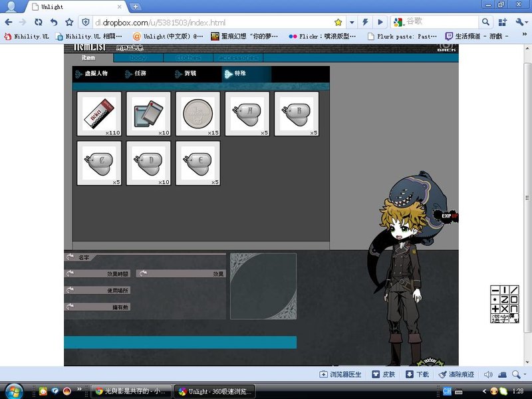Select the silver coin item x15
The height and width of the screenshot is (399, 532).
click(x=198, y=114)
